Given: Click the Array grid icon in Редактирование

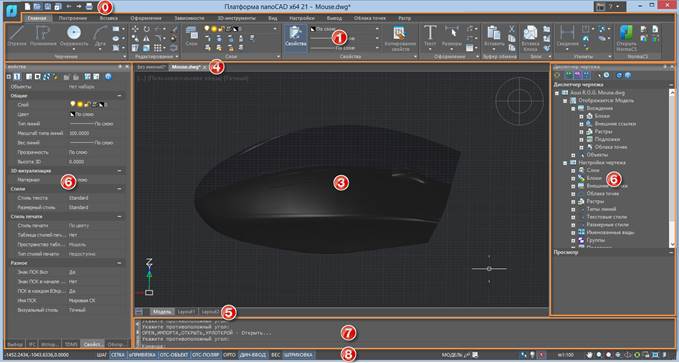Looking at the screenshot, I should click(x=158, y=48).
